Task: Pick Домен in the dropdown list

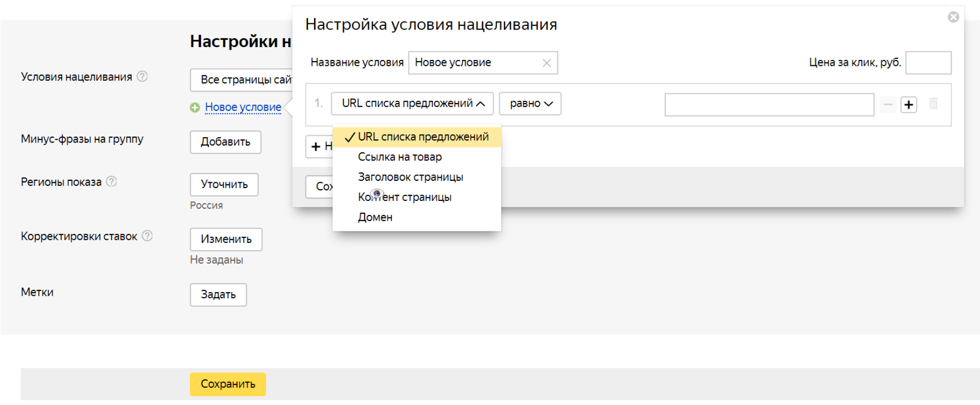Action: click(x=417, y=218)
